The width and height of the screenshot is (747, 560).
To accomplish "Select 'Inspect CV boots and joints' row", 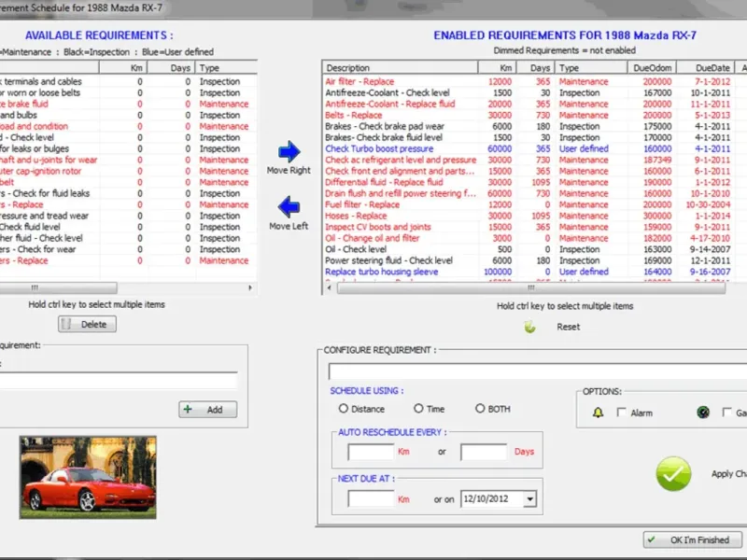I will [x=533, y=227].
